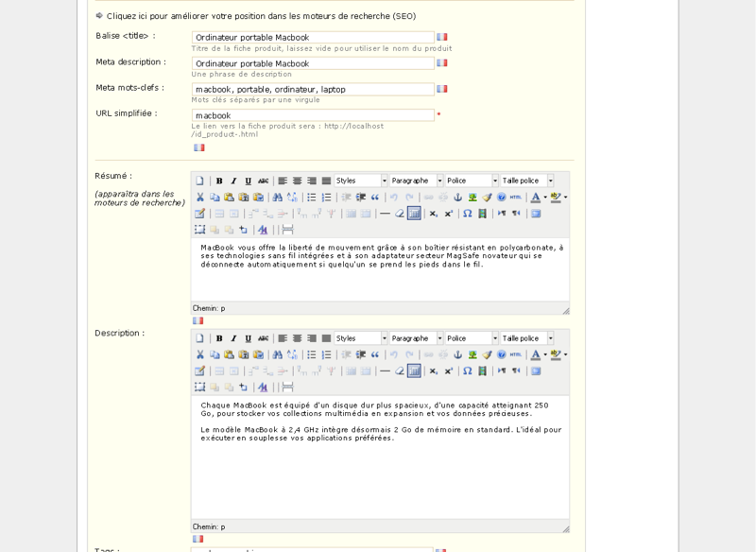Toggle underline in the Description editor
Image resolution: width=756 pixels, height=552 pixels.
click(249, 338)
